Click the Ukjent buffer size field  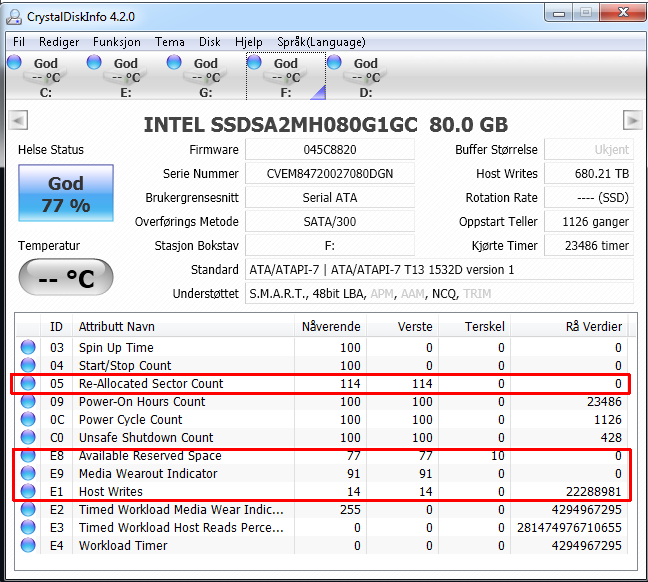(589, 149)
